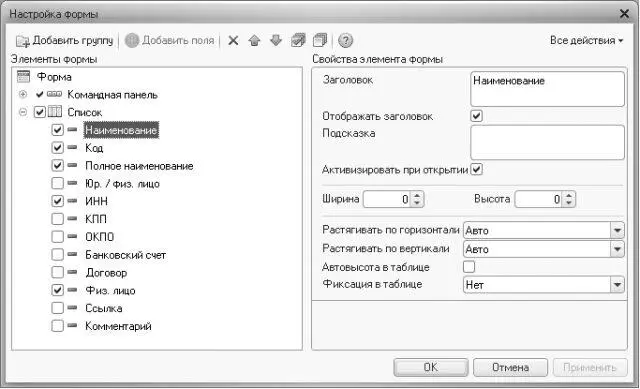Select the Комментарий tree row
Image resolution: width=640 pixels, height=389 pixels.
[118, 326]
